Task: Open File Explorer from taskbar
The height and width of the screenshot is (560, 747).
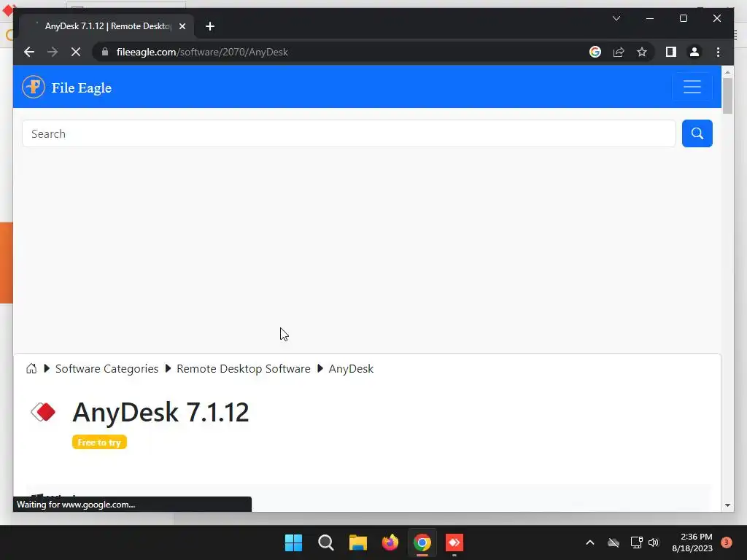Action: coord(357,542)
